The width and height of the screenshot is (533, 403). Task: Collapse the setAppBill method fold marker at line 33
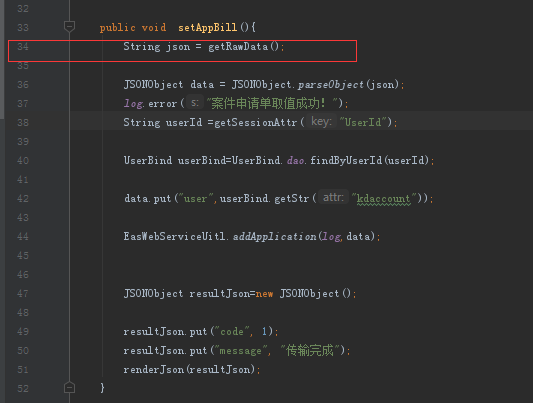69,26
